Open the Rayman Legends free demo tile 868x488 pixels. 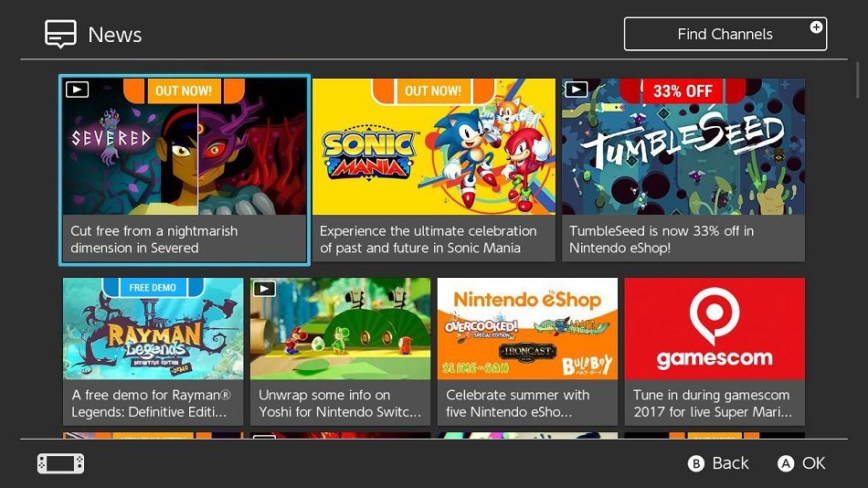153,351
